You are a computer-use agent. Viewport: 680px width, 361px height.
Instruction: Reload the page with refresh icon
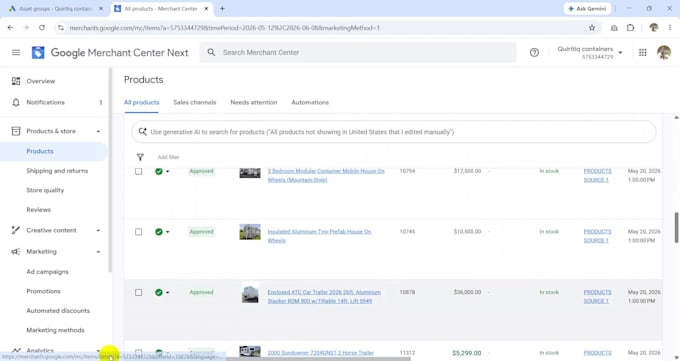42,28
